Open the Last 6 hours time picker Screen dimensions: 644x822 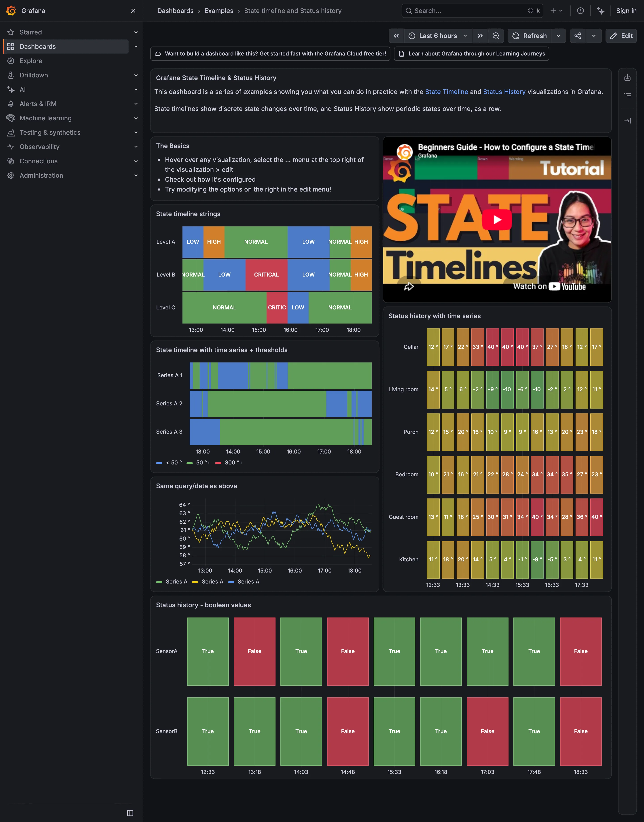click(438, 36)
